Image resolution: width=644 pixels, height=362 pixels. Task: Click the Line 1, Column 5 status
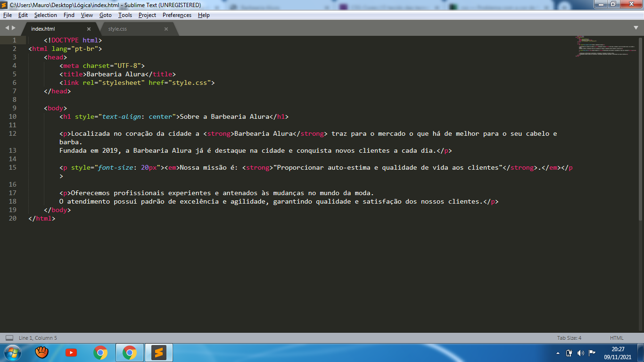(x=38, y=338)
